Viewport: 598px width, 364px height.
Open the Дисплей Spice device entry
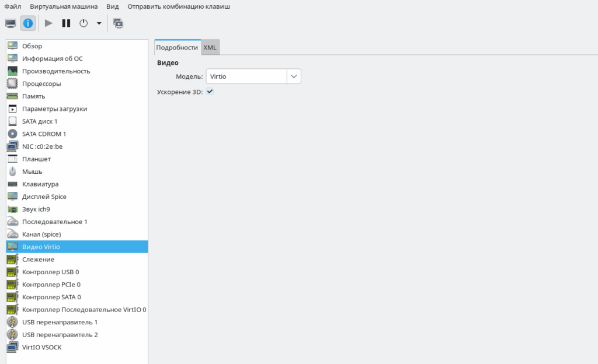point(44,197)
